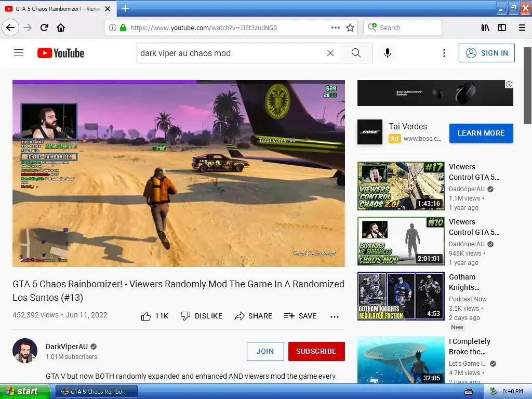Open the Windows start button
Image resolution: width=532 pixels, height=399 pixels.
pyautogui.click(x=25, y=391)
